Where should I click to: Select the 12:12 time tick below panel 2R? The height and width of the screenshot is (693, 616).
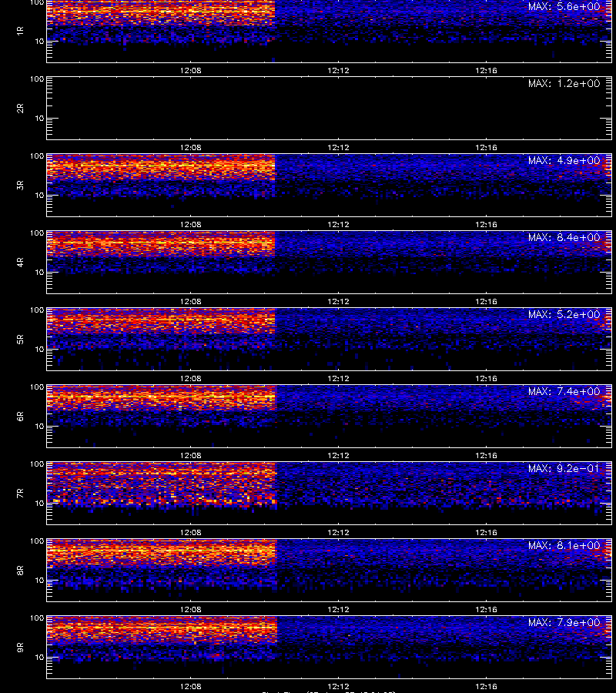338,147
